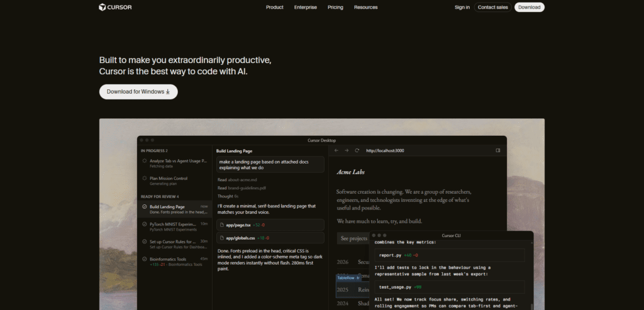Click the Sign in link
This screenshot has height=310, width=644.
462,7
